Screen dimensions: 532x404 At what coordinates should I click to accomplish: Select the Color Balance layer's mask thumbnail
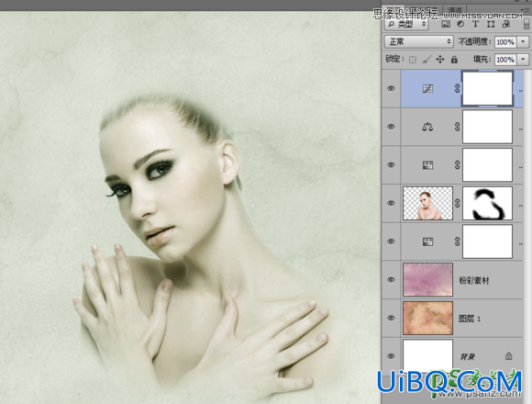click(x=488, y=127)
